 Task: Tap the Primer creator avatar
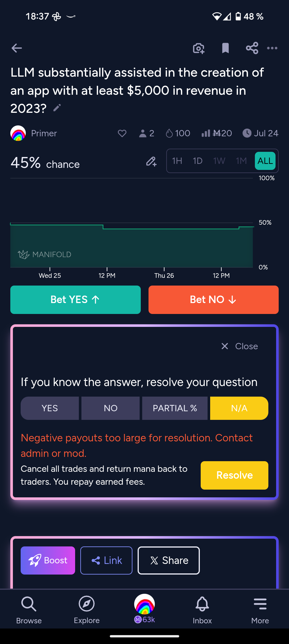coord(18,133)
